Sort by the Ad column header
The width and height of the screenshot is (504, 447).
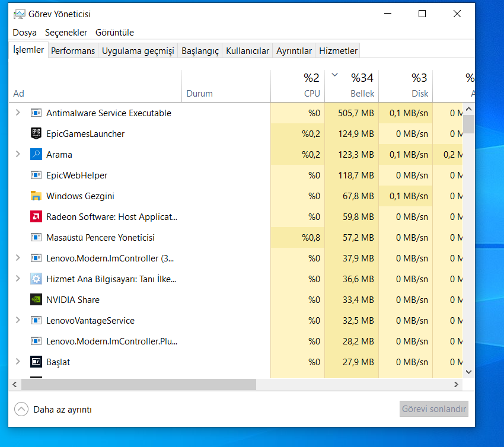[95, 86]
